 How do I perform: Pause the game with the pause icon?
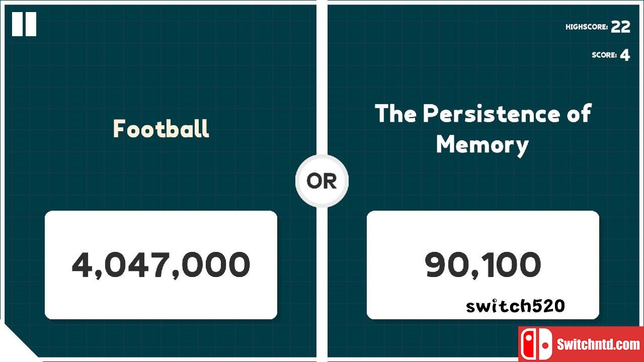(24, 24)
